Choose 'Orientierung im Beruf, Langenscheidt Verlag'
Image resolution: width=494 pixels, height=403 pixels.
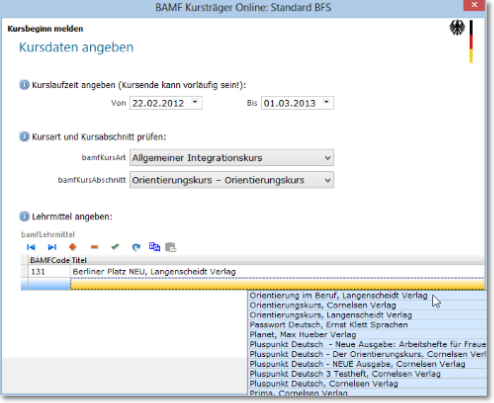point(367,296)
